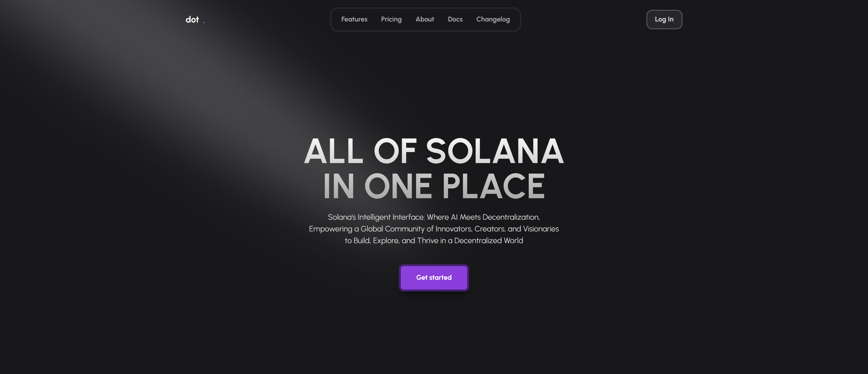
Task: Click the text "Solana's Intelligent Interface"
Action: pos(376,217)
